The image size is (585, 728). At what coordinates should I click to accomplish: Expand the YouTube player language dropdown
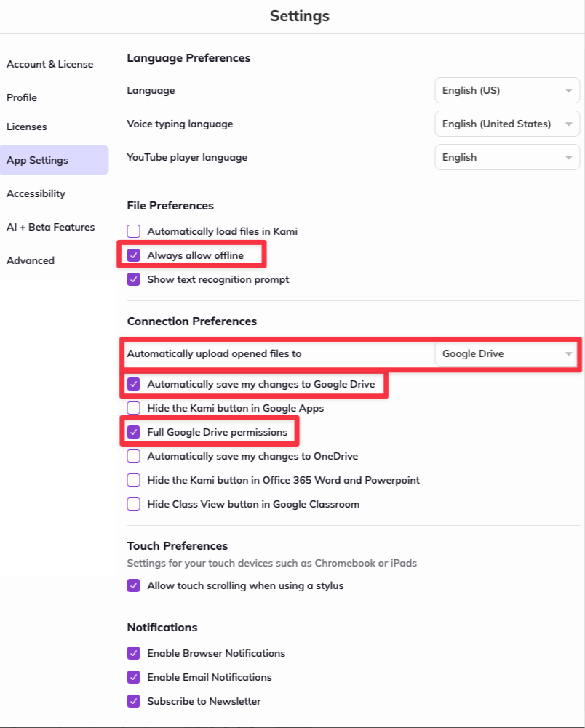(507, 157)
